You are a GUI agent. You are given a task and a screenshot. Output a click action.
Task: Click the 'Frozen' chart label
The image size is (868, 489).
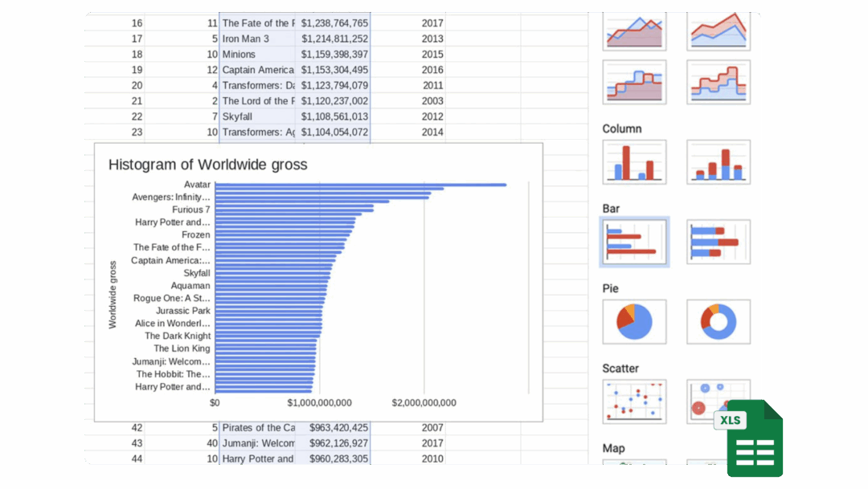tap(196, 234)
